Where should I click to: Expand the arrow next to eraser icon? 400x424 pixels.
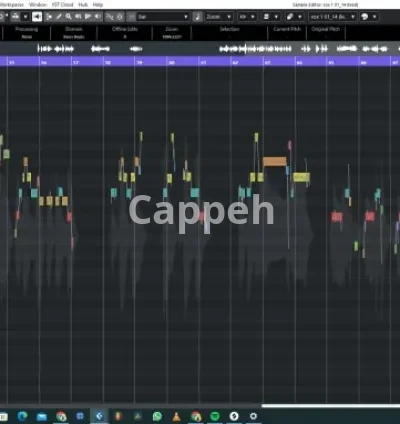pos(300,17)
